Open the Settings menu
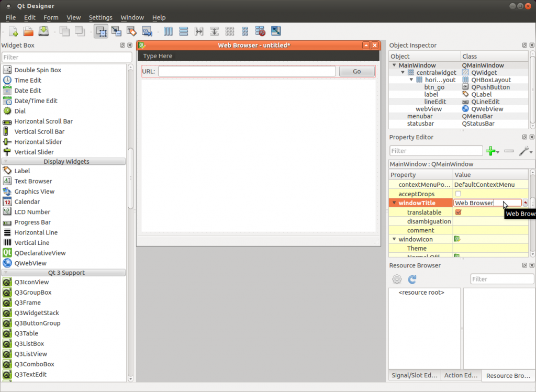This screenshot has width=536, height=392. pyautogui.click(x=100, y=18)
